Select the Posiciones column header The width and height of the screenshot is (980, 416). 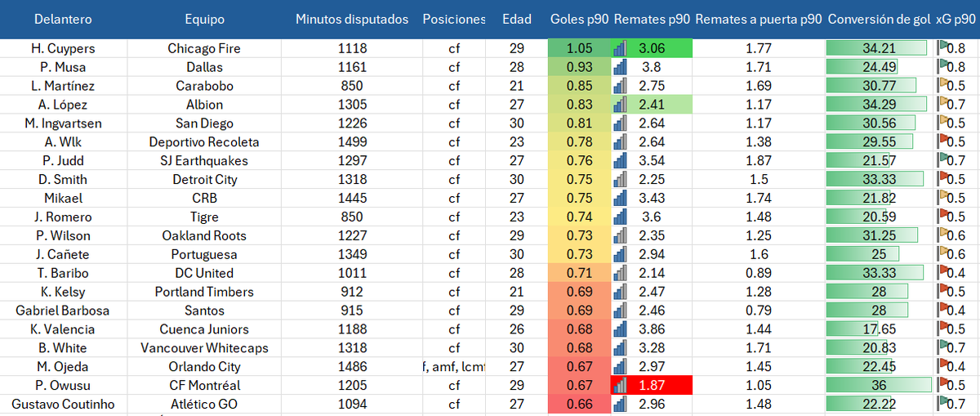[x=454, y=19]
